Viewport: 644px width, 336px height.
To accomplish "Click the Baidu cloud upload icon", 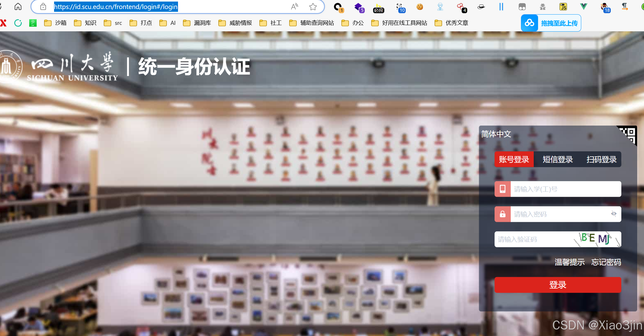I will tap(529, 23).
